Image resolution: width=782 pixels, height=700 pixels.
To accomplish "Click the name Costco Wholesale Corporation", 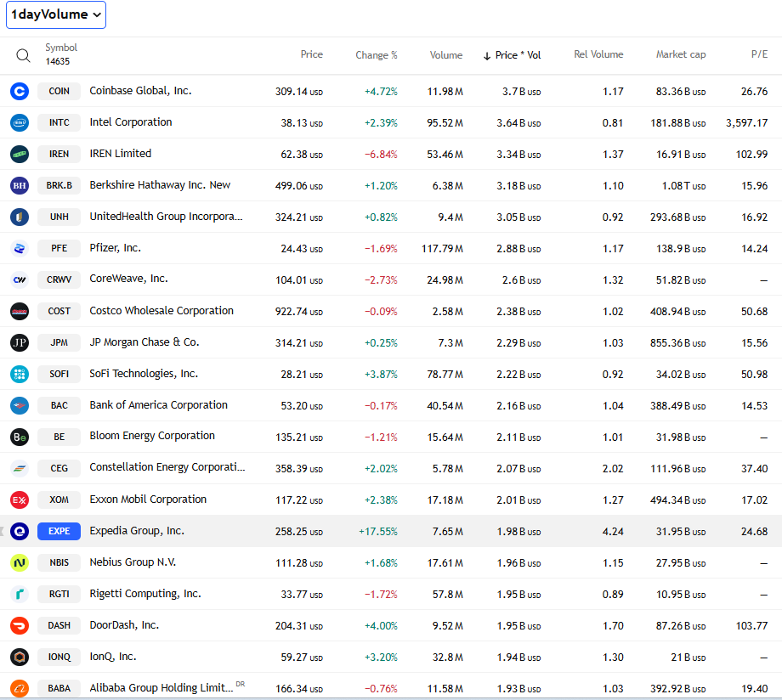I will 161,311.
